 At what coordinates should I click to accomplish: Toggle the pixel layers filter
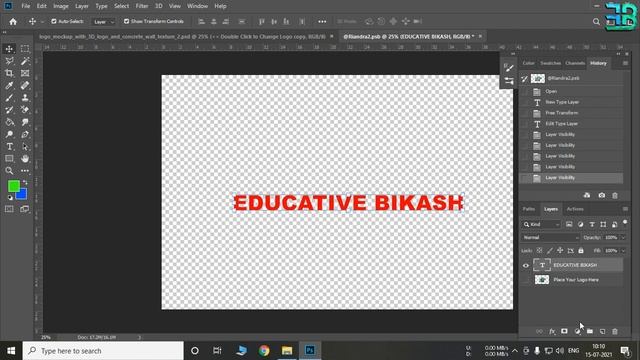click(x=569, y=224)
